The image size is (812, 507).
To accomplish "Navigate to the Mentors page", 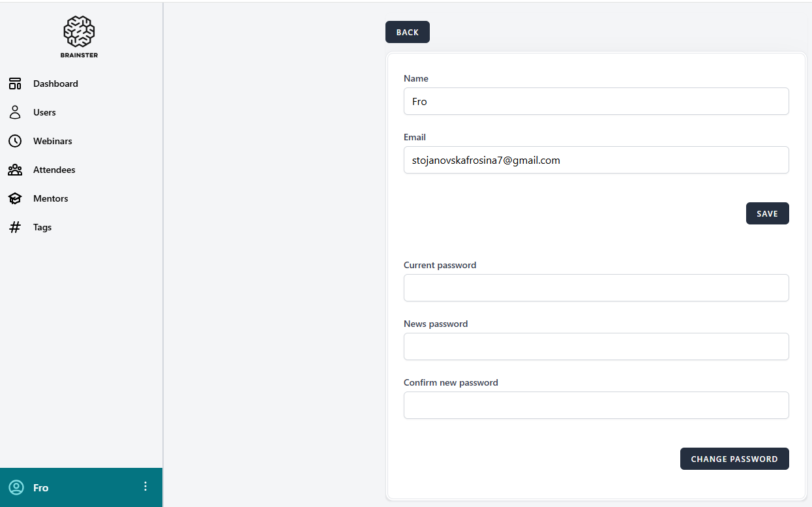I will coord(50,198).
